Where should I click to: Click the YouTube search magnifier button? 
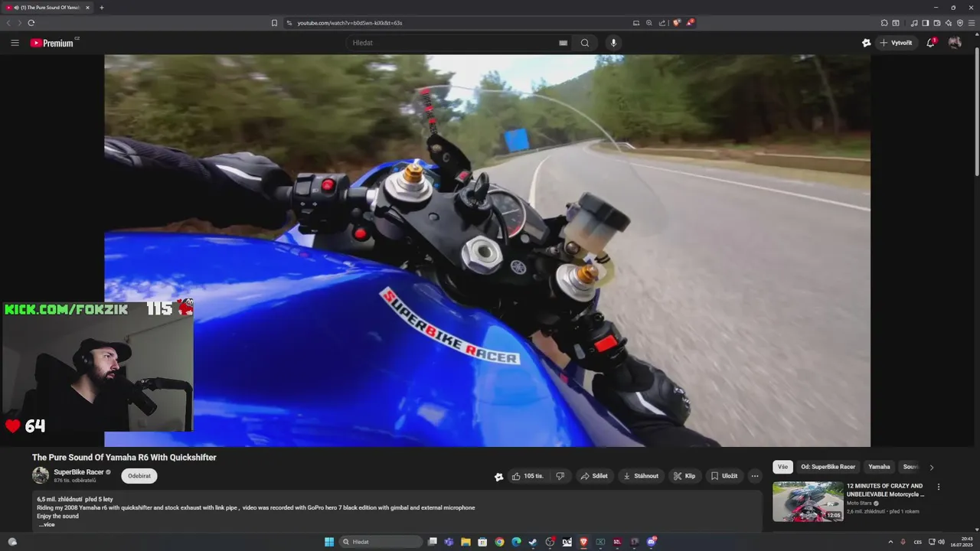[x=585, y=43]
